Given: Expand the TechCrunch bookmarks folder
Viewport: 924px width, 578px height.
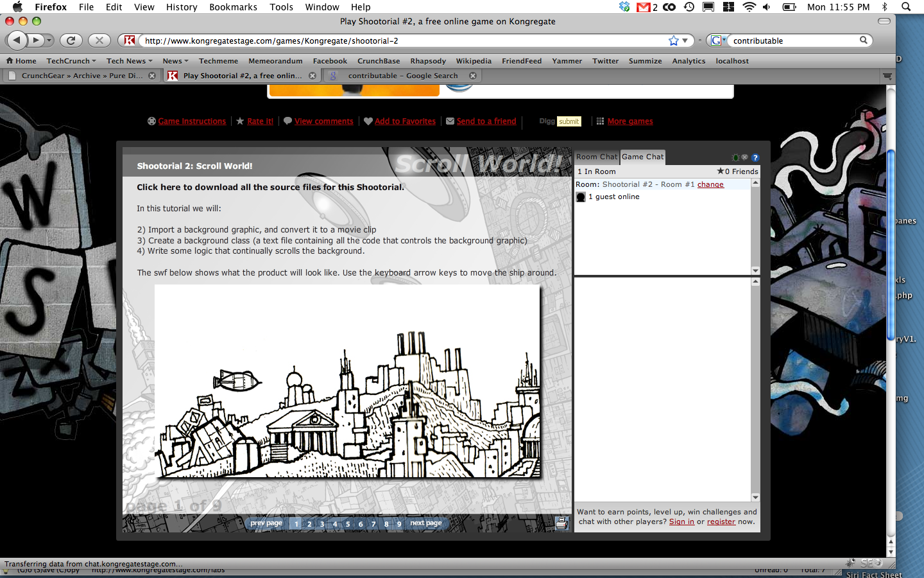Looking at the screenshot, I should click(71, 61).
